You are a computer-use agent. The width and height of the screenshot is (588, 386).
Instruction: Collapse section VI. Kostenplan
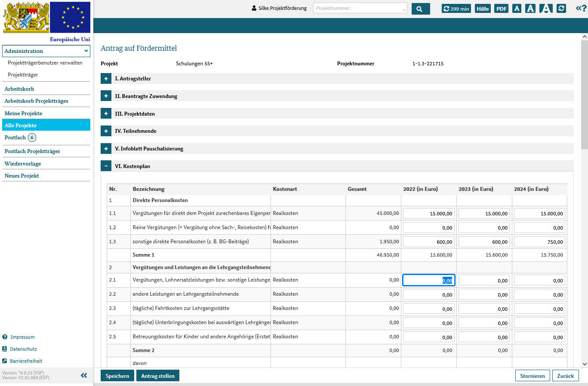(106, 166)
